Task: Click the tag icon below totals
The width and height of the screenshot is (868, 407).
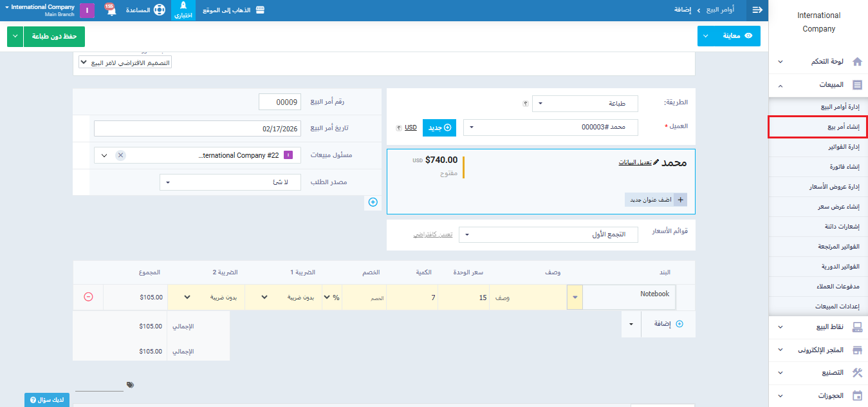Action: tap(131, 384)
